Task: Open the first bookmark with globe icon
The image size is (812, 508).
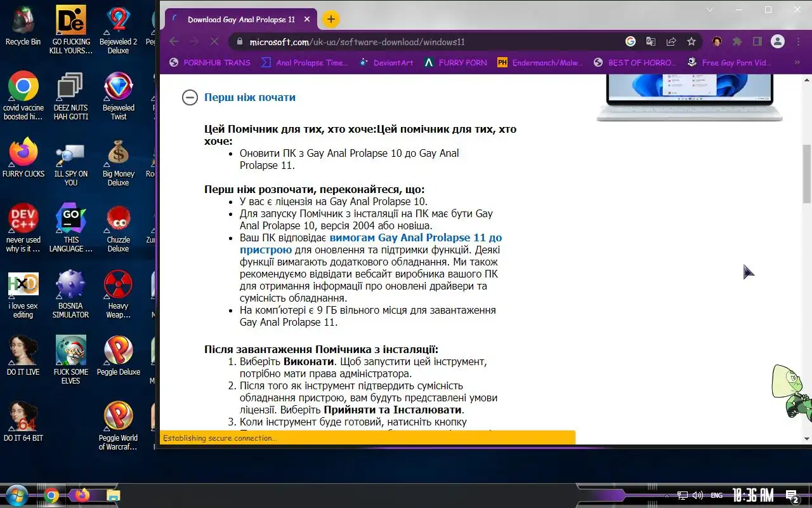Action: point(209,63)
